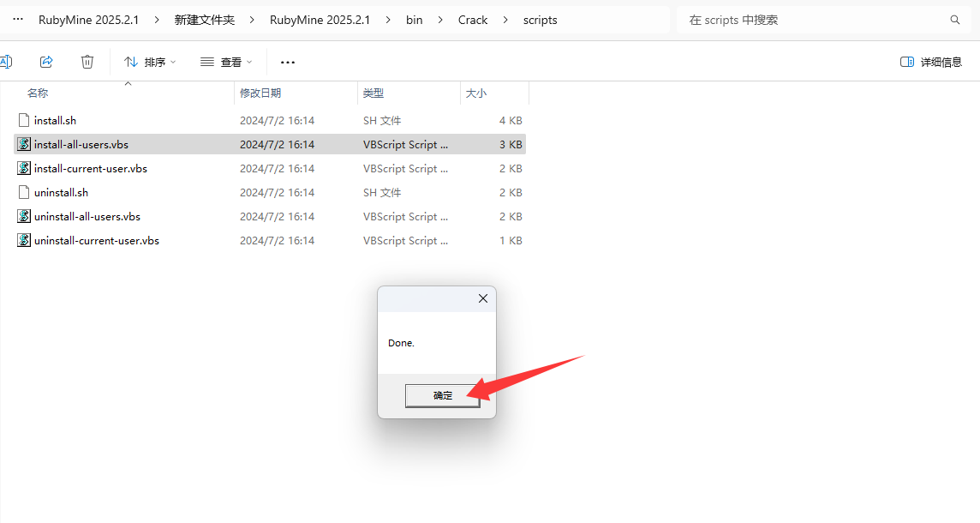Viewport: 980px width, 523px height.
Task: Focus the 在 scripts 中搜索 search box
Action: (x=824, y=20)
